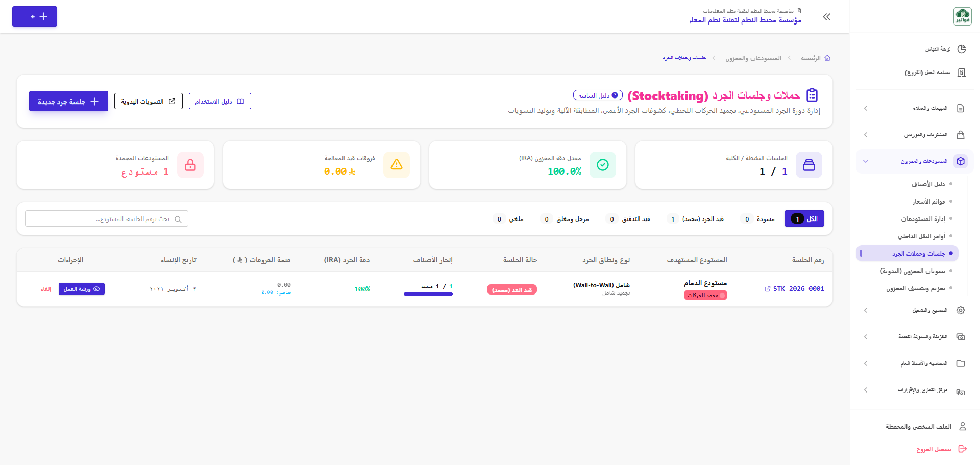This screenshot has width=980, height=465.
Task: Expand the مركز التقارير والإقرارات chevron
Action: click(866, 390)
